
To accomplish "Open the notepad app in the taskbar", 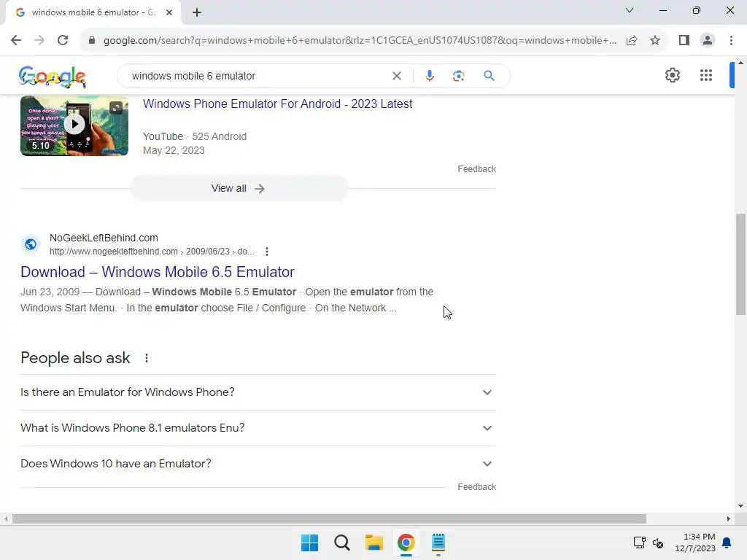I will pos(438,542).
